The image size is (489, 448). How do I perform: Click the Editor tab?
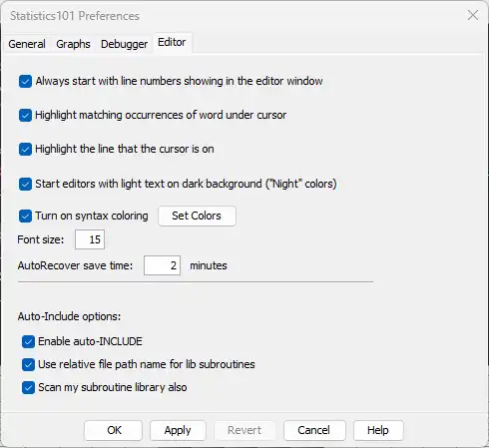(x=172, y=43)
